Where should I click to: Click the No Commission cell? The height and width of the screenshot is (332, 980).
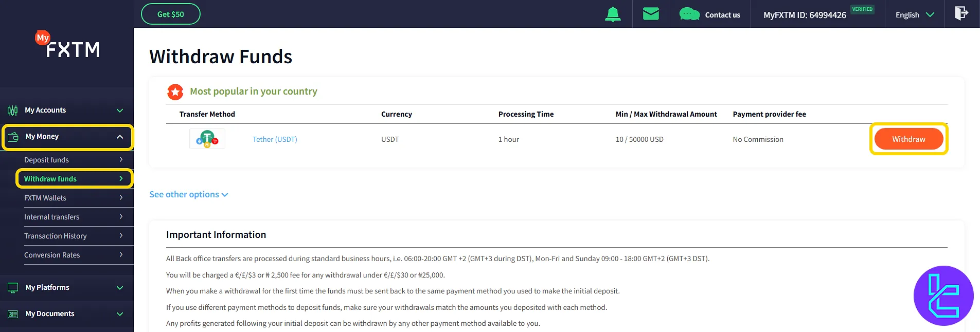coord(758,139)
